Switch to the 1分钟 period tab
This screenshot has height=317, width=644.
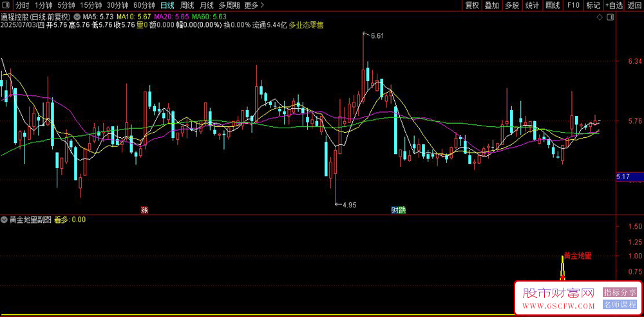43,5
